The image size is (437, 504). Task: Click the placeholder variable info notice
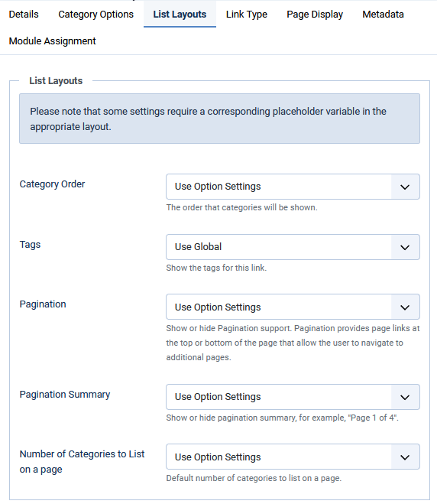coord(219,119)
